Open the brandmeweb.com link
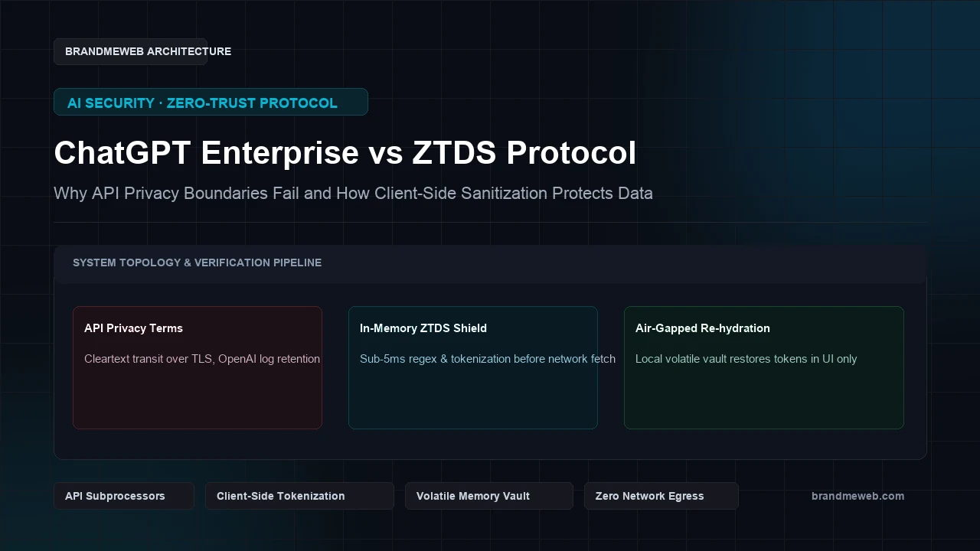 [857, 496]
